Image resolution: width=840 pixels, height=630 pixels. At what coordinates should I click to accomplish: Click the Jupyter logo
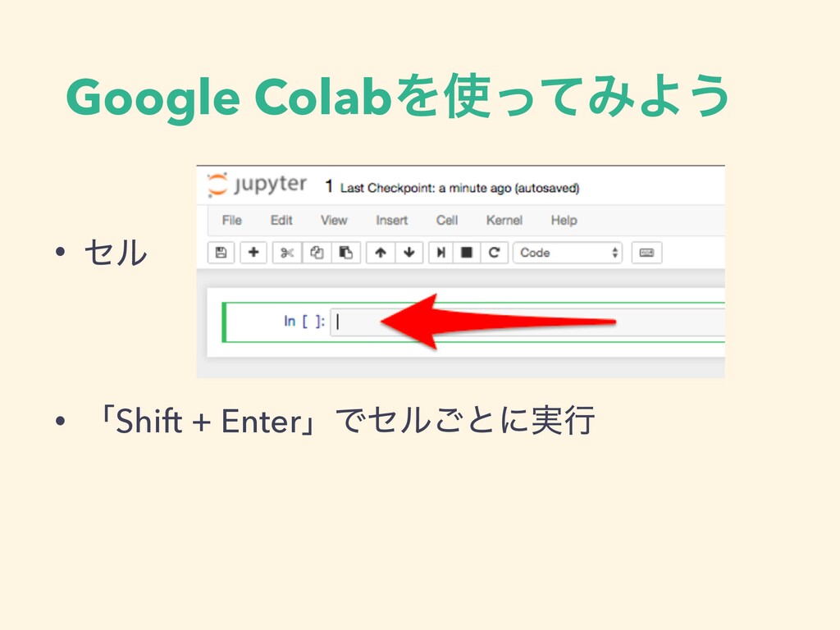tap(257, 185)
